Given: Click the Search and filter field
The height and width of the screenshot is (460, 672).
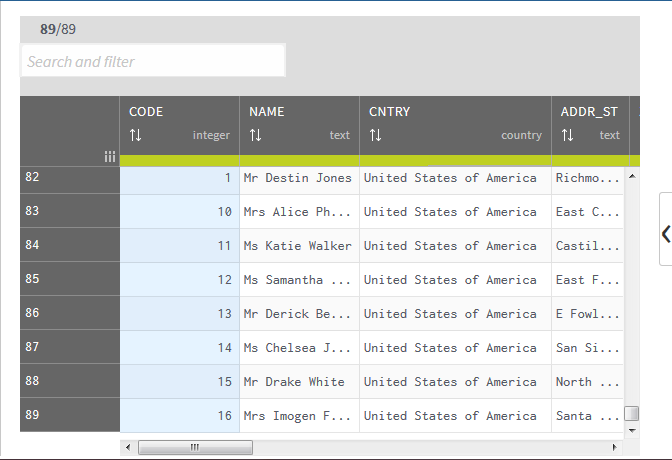Looking at the screenshot, I should click(153, 61).
